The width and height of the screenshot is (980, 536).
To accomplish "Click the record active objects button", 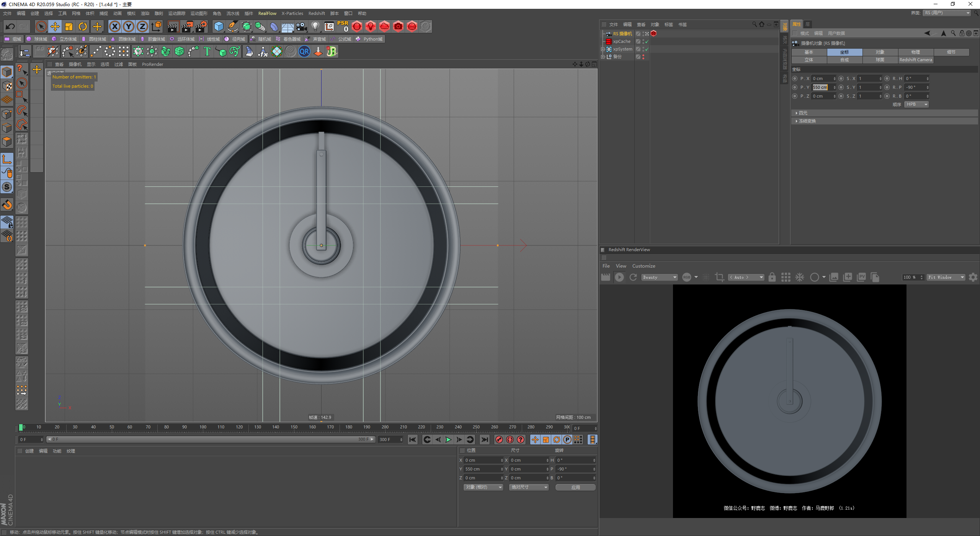I will [499, 440].
